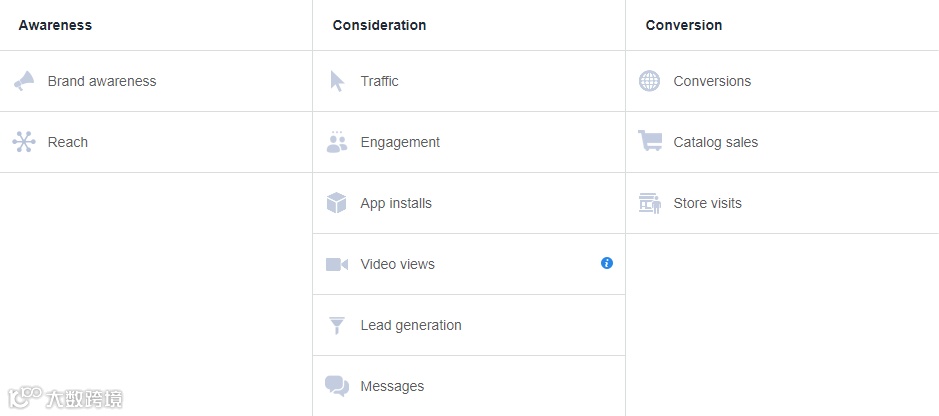Pick the Lead generation objective
Image resolution: width=939 pixels, height=416 pixels.
[411, 325]
